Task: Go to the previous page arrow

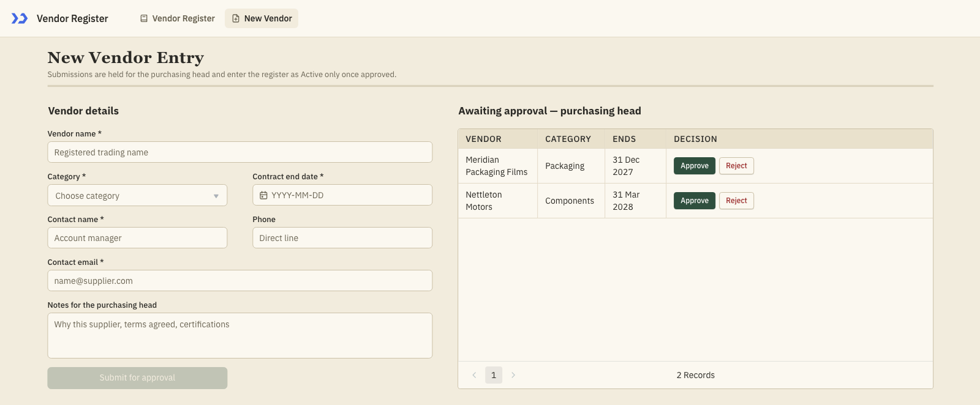Action: tap(474, 375)
